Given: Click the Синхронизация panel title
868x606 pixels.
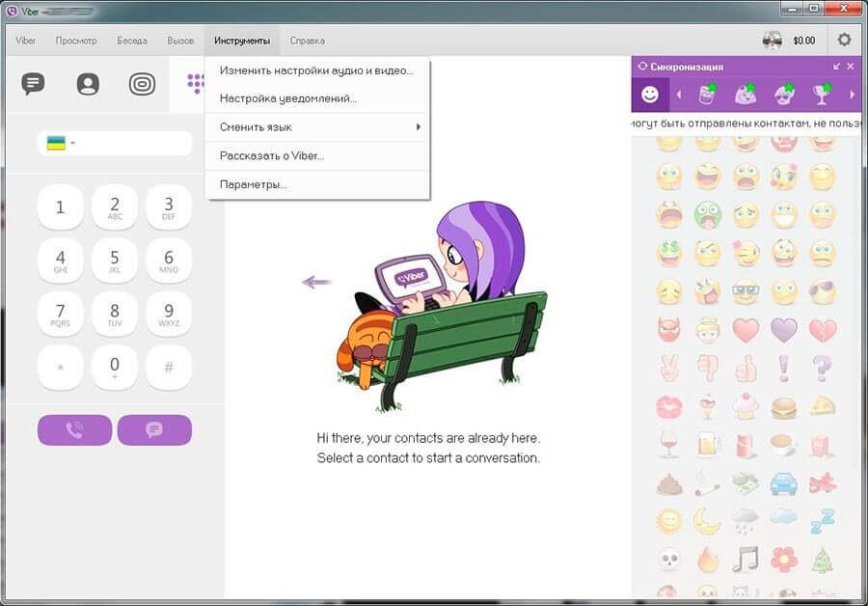Looking at the screenshot, I should pyautogui.click(x=687, y=67).
